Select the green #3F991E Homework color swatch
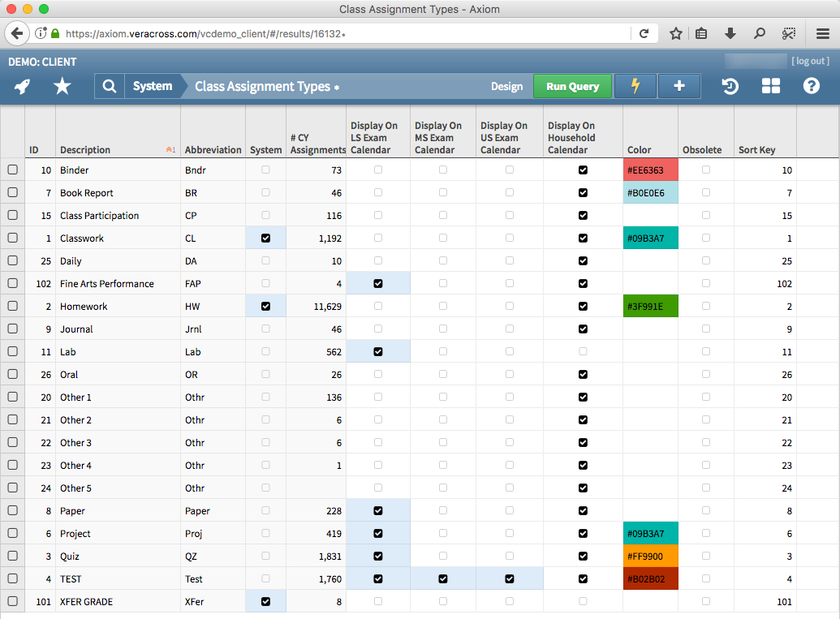 tap(650, 306)
